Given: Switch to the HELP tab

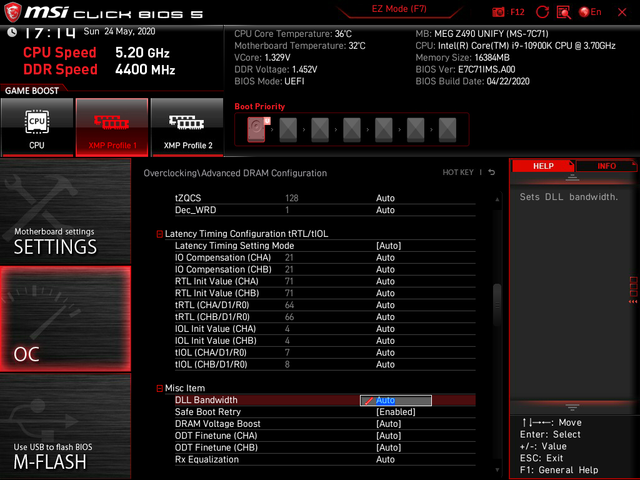Looking at the screenshot, I should [543, 166].
